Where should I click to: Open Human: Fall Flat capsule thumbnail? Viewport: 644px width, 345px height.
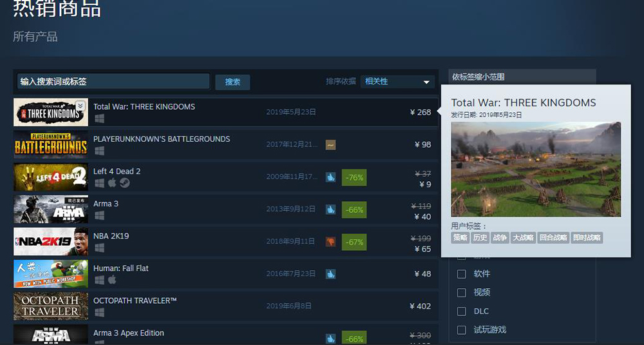51,274
